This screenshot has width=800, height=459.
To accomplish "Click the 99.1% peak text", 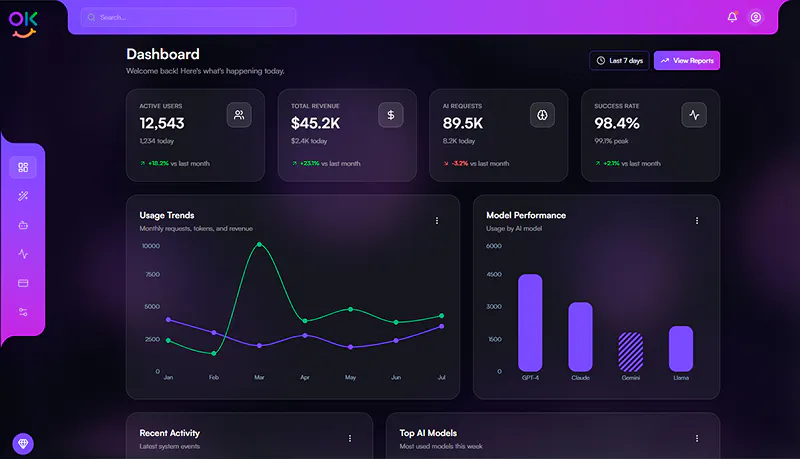I will 611,141.
